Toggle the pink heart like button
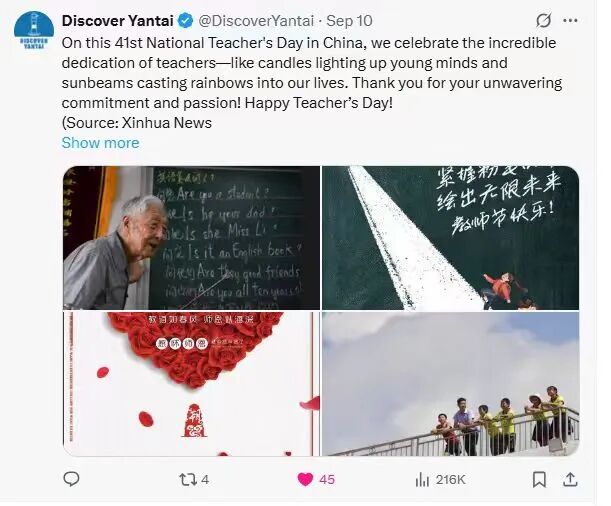The width and height of the screenshot is (611, 506). (x=305, y=479)
